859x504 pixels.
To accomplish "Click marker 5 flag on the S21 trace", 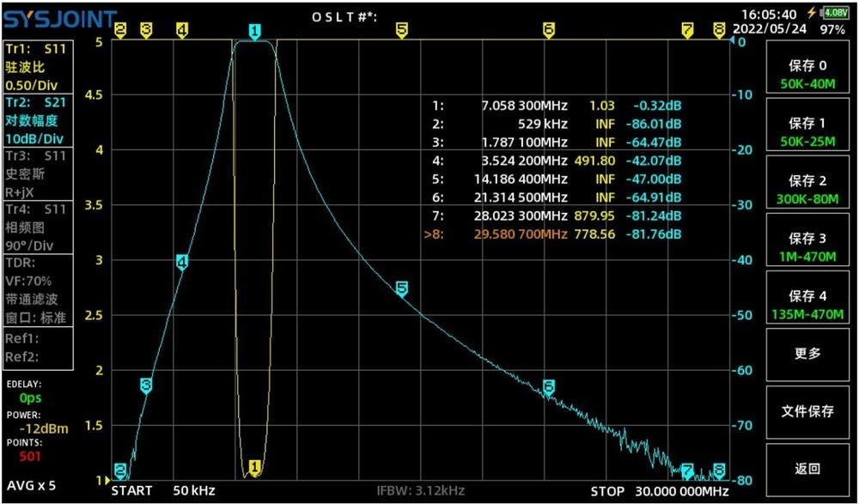I will pos(400,289).
